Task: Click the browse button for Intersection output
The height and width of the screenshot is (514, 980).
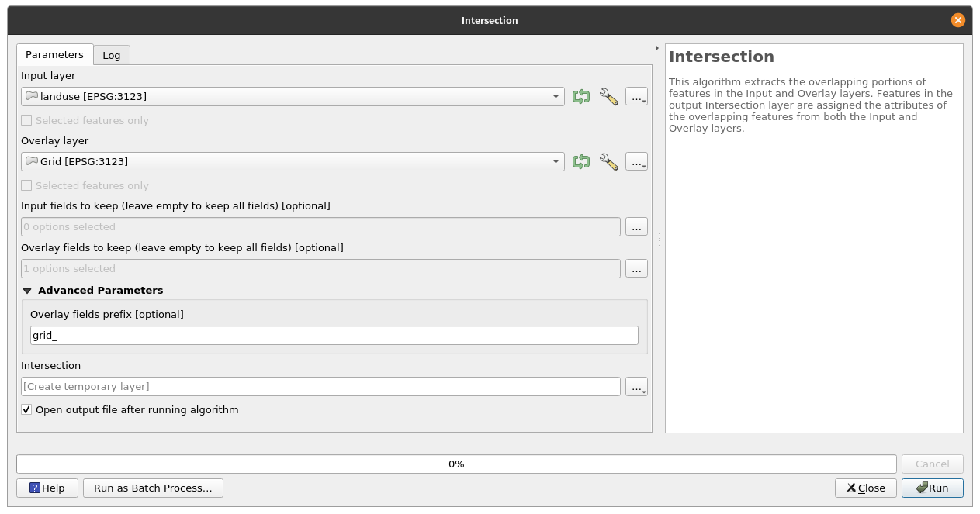Action: coord(635,386)
